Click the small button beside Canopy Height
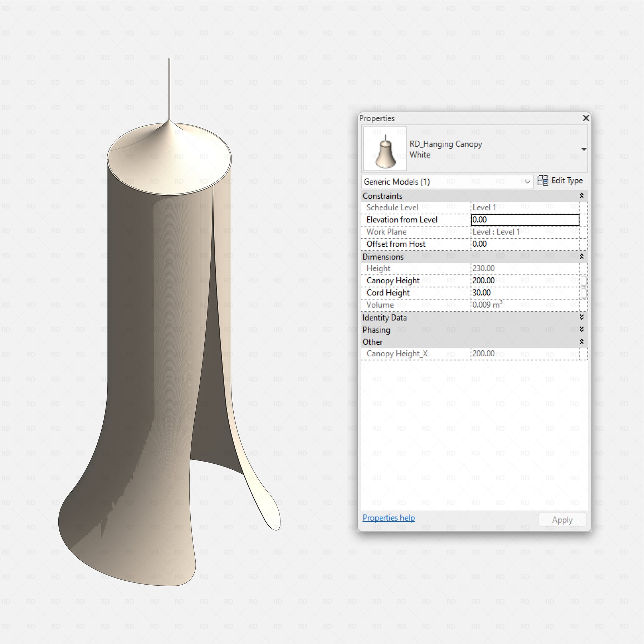644x644 pixels. 584,281
